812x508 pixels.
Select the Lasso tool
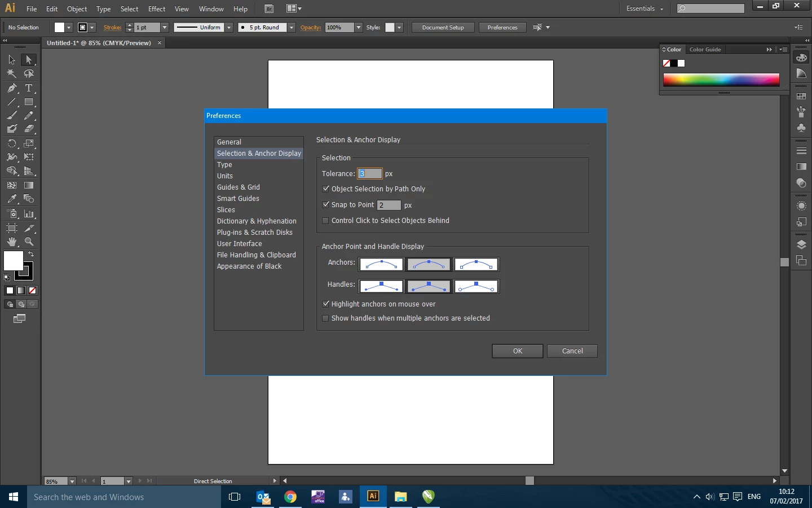(x=29, y=74)
